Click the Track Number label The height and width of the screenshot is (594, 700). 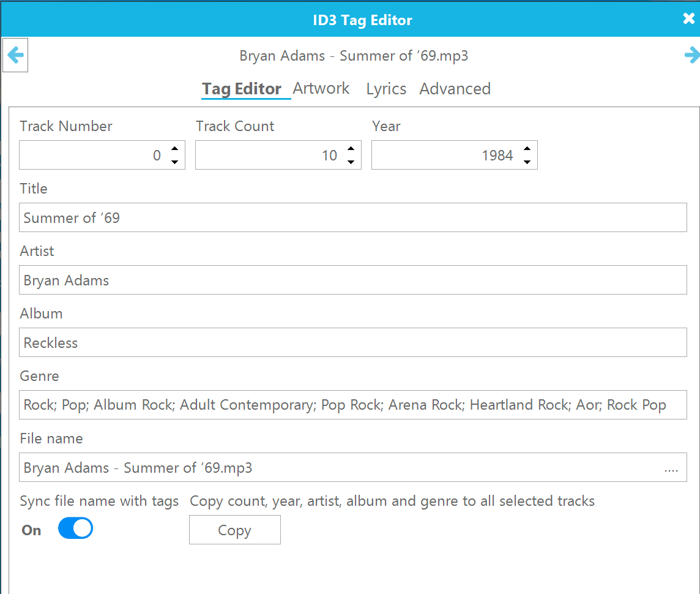(66, 126)
